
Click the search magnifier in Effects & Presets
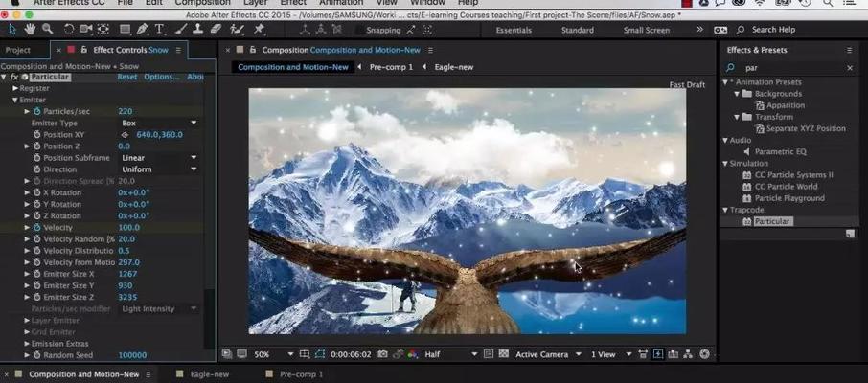(731, 68)
